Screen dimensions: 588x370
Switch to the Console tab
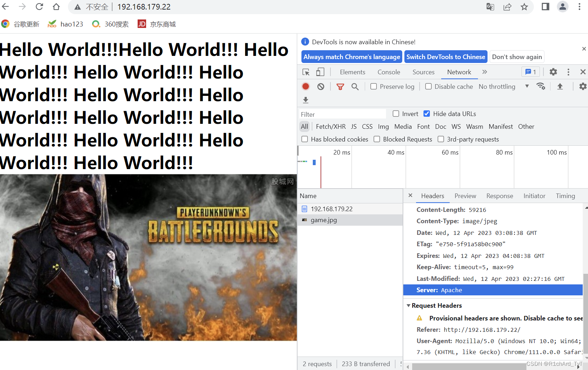tap(389, 72)
